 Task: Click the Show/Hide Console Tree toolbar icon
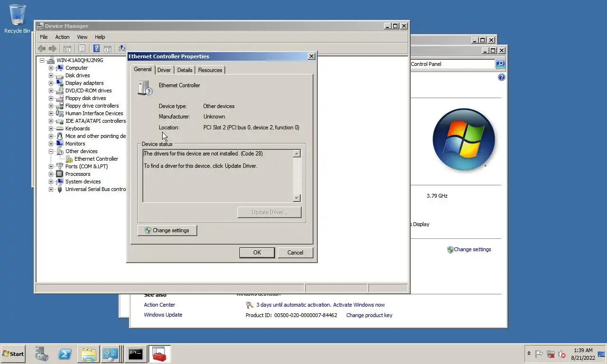(x=67, y=48)
